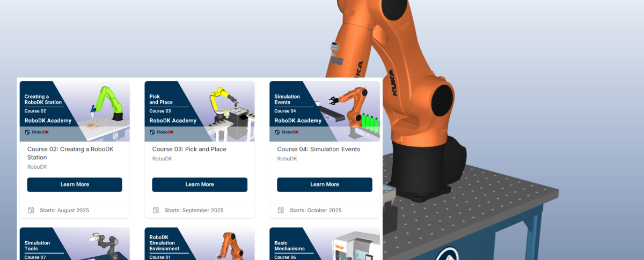Click calendar icon beside Starts: October 2025
This screenshot has height=260, width=644.
(x=281, y=210)
